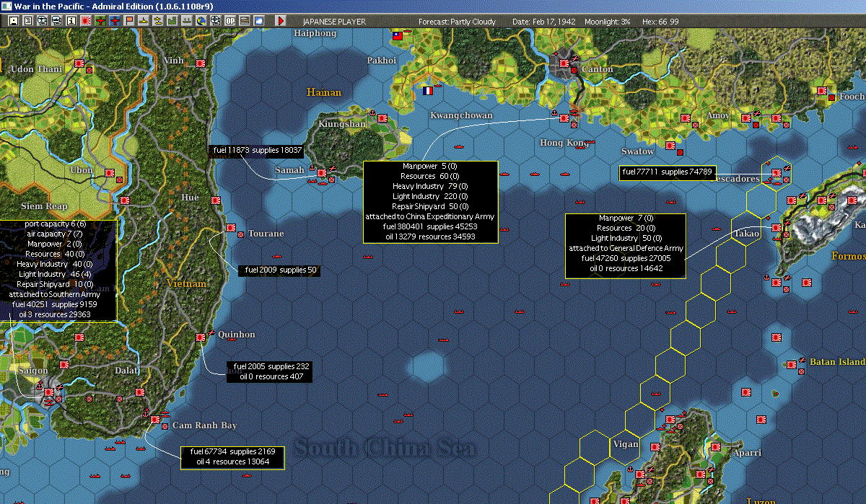Click the 'Hex: 66 99' status text
The height and width of the screenshot is (504, 866).
tap(660, 22)
